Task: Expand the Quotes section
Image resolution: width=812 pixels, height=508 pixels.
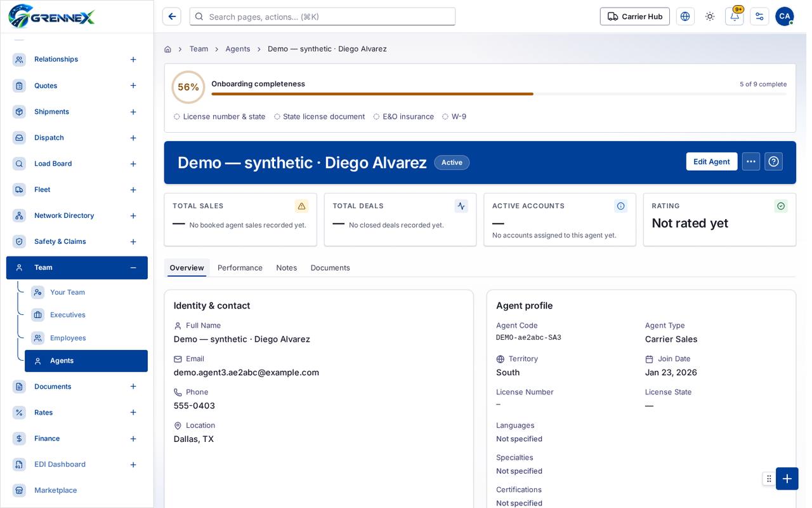Action: click(133, 86)
